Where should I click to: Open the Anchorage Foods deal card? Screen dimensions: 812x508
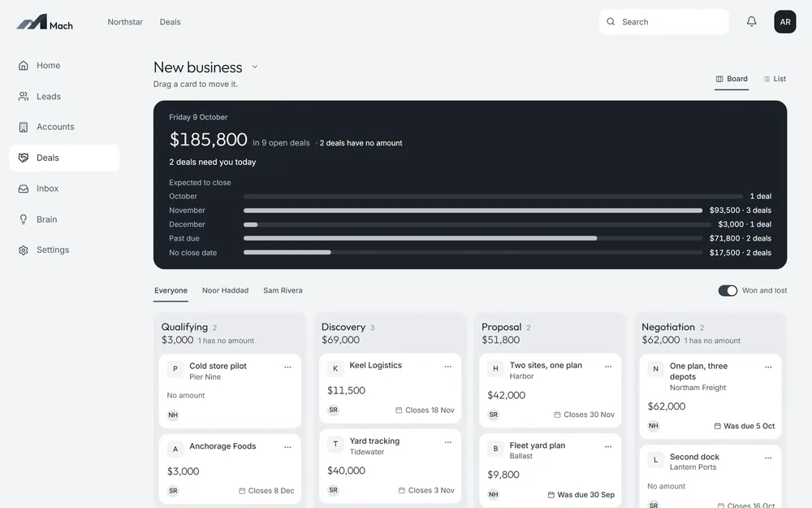(x=230, y=469)
